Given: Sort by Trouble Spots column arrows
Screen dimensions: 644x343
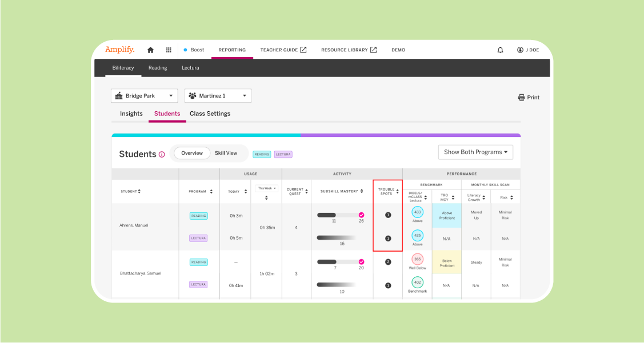Looking at the screenshot, I should tap(397, 192).
